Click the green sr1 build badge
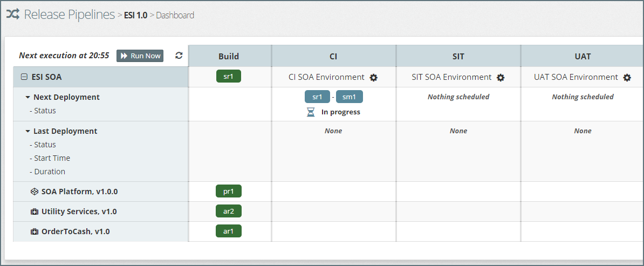 [229, 77]
